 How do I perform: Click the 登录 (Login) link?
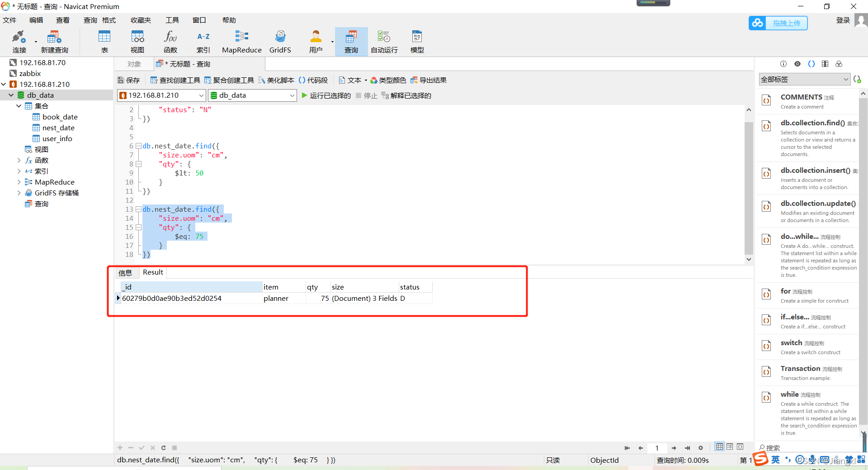coord(843,20)
